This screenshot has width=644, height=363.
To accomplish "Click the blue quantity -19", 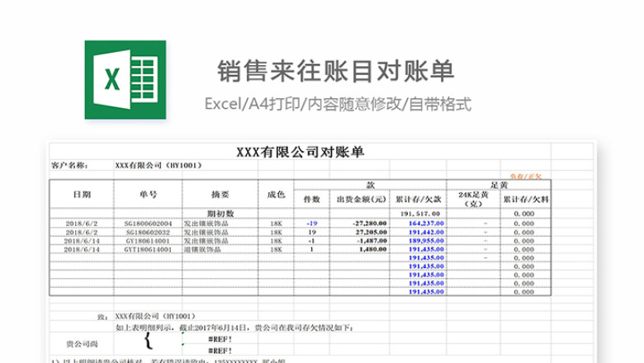I will click(312, 224).
